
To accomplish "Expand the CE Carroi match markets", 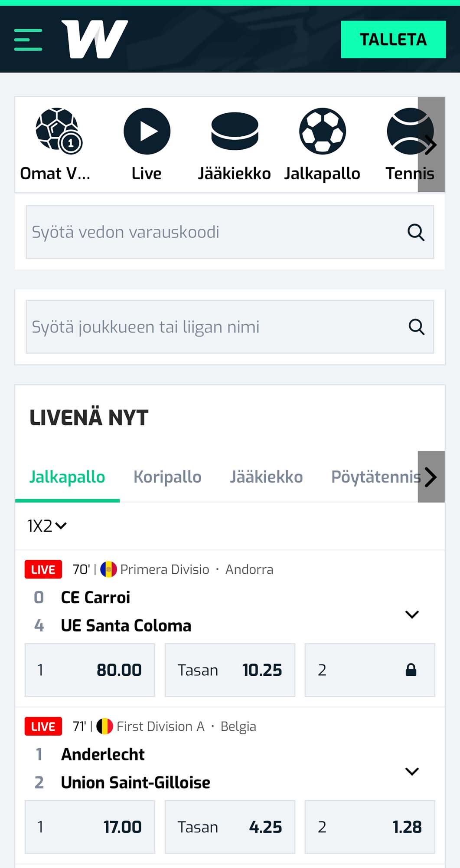I will pyautogui.click(x=412, y=615).
